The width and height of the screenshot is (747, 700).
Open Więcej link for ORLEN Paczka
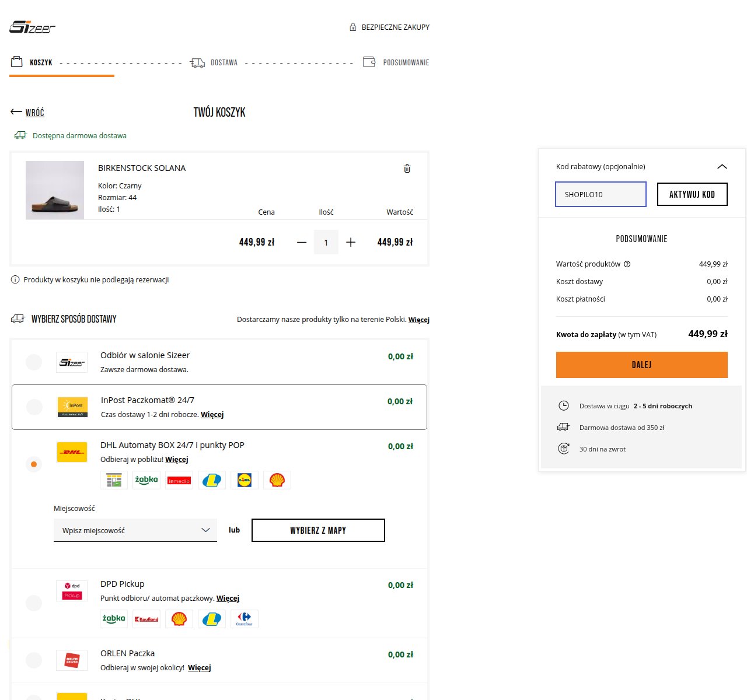[x=200, y=668]
